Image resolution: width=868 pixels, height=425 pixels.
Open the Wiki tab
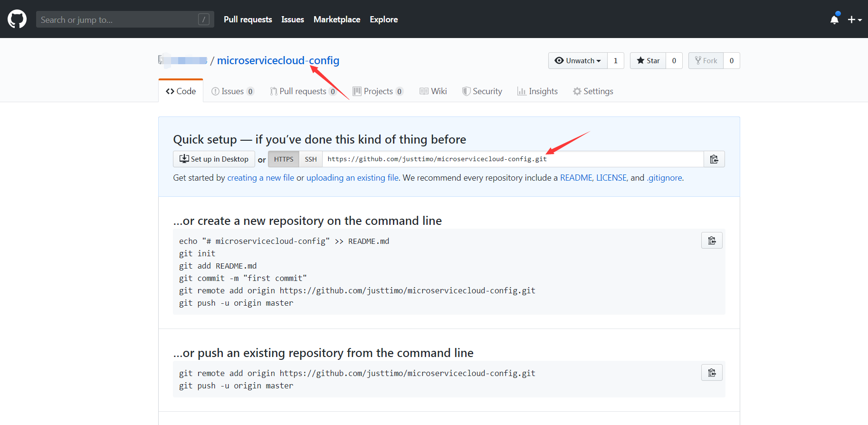tap(433, 91)
